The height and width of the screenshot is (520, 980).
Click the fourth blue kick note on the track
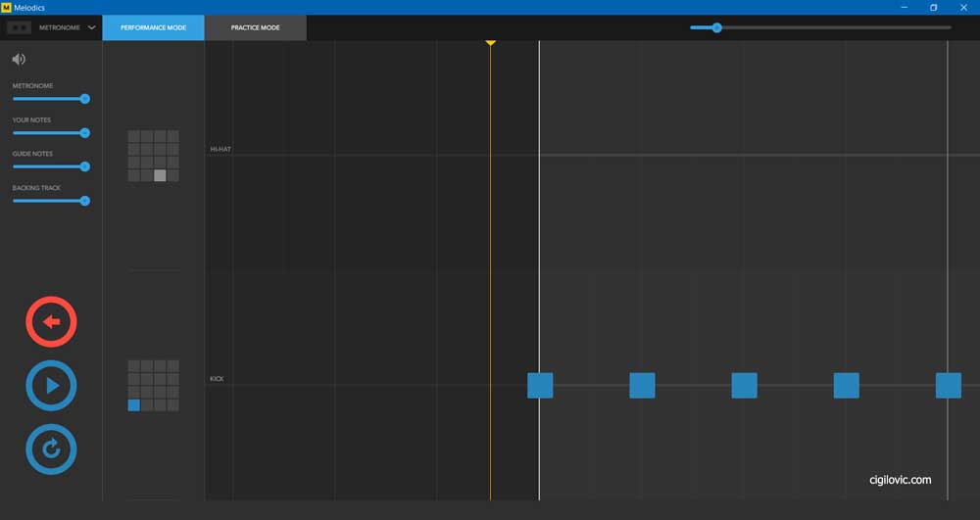(847, 385)
